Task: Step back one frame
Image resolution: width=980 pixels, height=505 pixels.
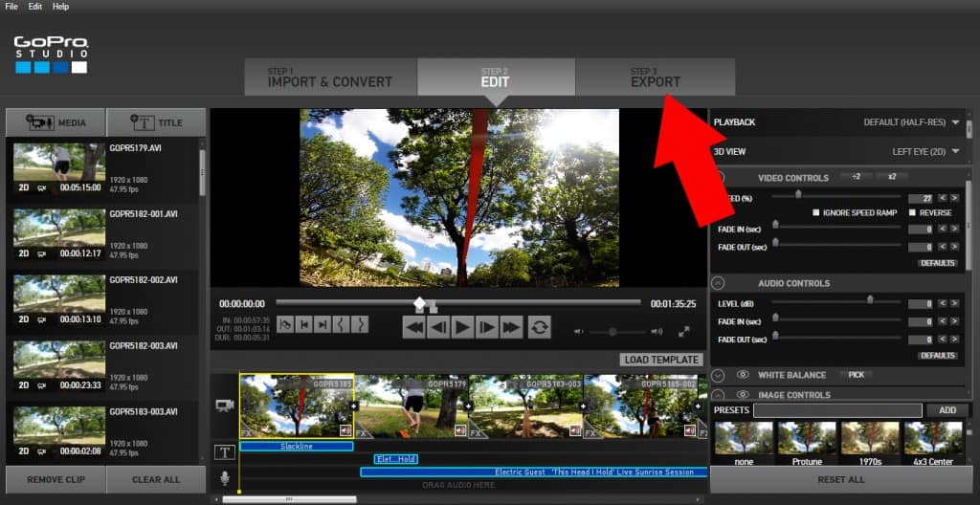Action: point(438,327)
